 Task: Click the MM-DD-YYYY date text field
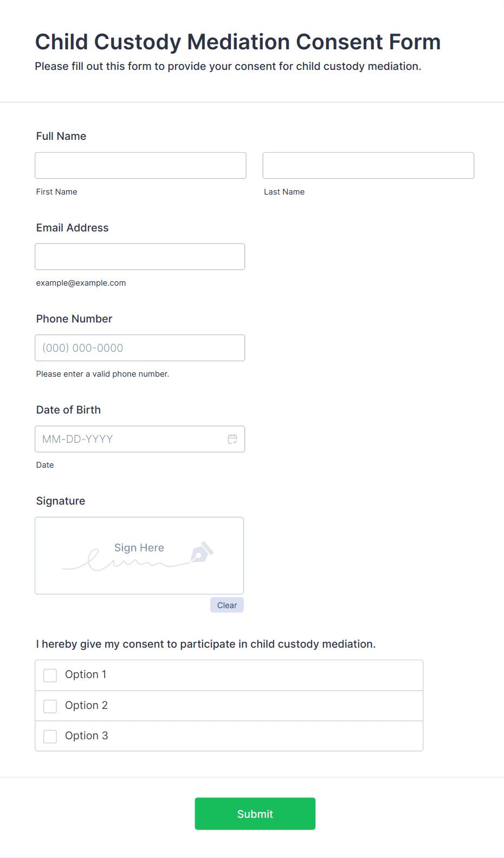(130, 439)
